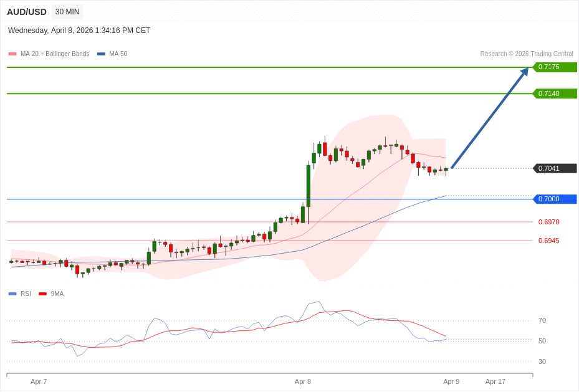Click the Apr 9 date axis label

[x=451, y=381]
